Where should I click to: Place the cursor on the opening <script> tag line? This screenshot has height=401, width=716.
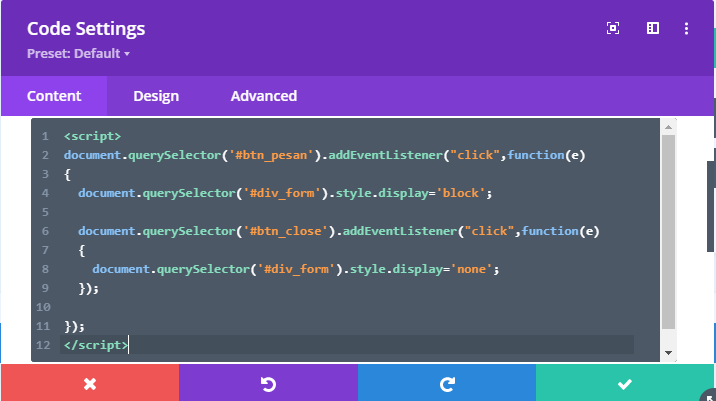coord(92,136)
